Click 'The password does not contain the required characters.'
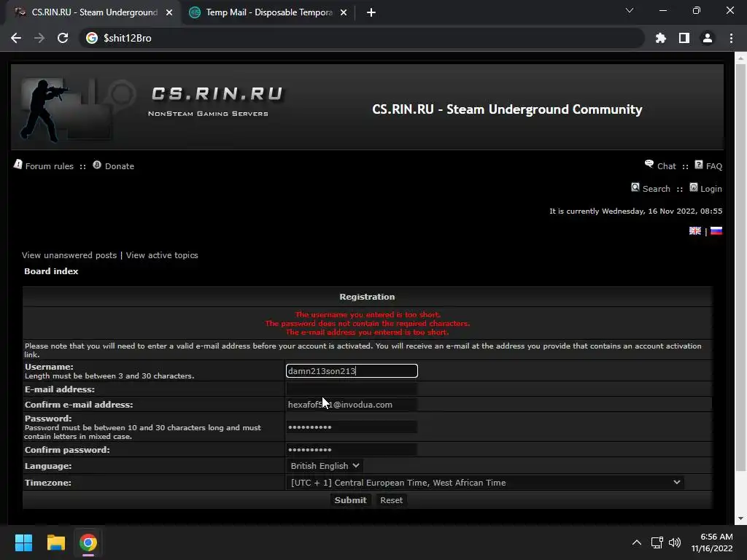 pos(368,323)
